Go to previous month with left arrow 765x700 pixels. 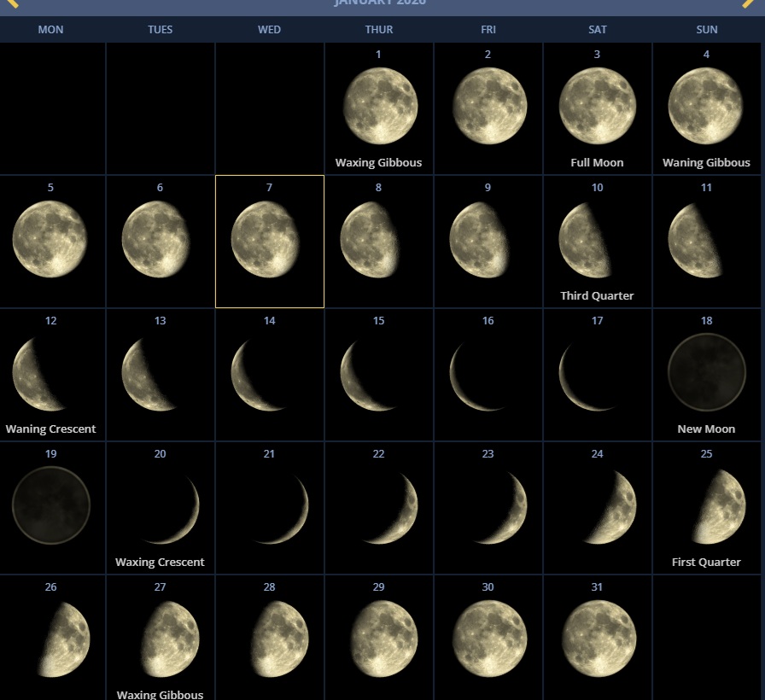tap(12, 3)
